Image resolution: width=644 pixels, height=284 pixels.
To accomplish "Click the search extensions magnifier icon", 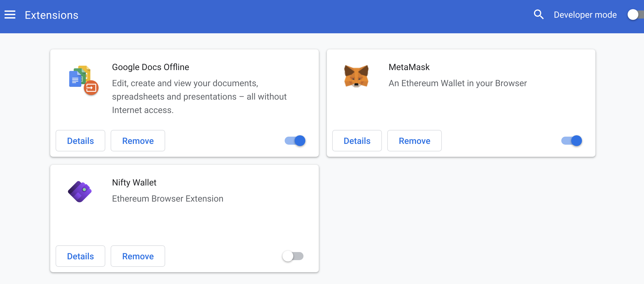I will (538, 14).
